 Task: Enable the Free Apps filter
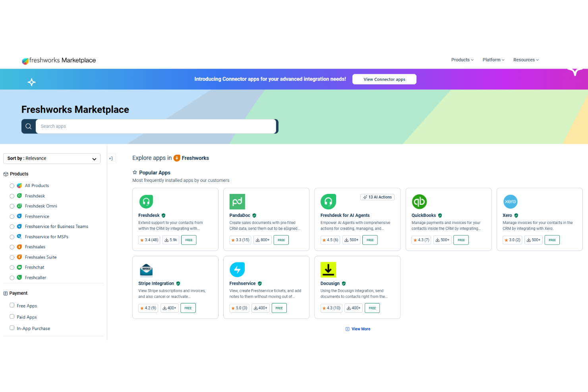pos(12,305)
